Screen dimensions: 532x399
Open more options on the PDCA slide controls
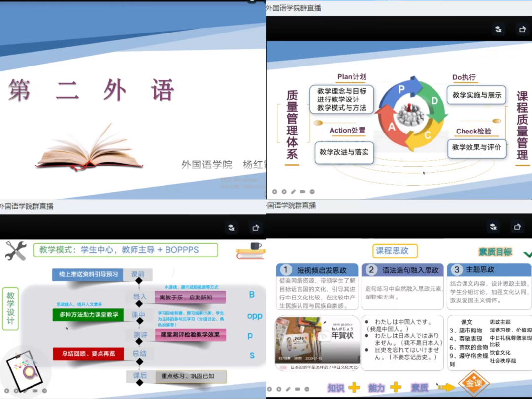tap(312, 192)
